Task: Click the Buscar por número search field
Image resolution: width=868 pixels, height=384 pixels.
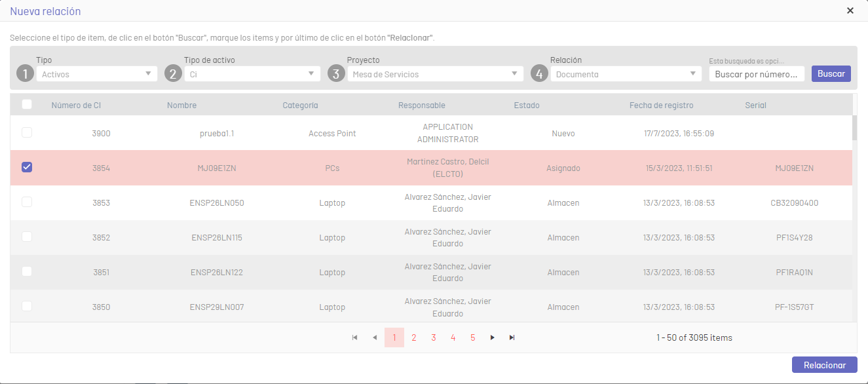Action: pos(757,74)
